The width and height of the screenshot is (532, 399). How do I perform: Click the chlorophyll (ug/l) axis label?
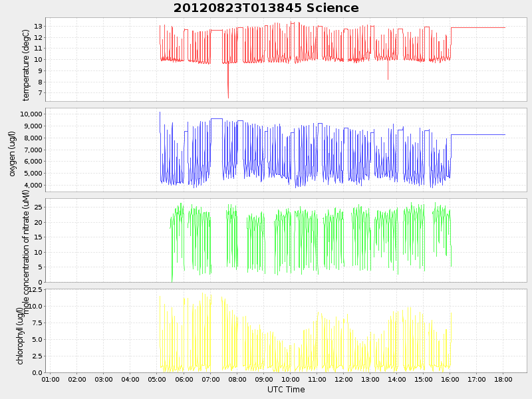[x=20, y=336]
